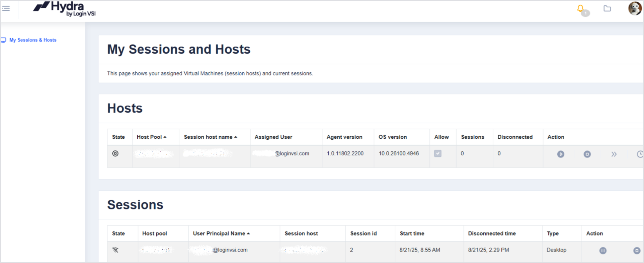Go to My Sessions & Hosts
This screenshot has width=644, height=263.
[33, 40]
